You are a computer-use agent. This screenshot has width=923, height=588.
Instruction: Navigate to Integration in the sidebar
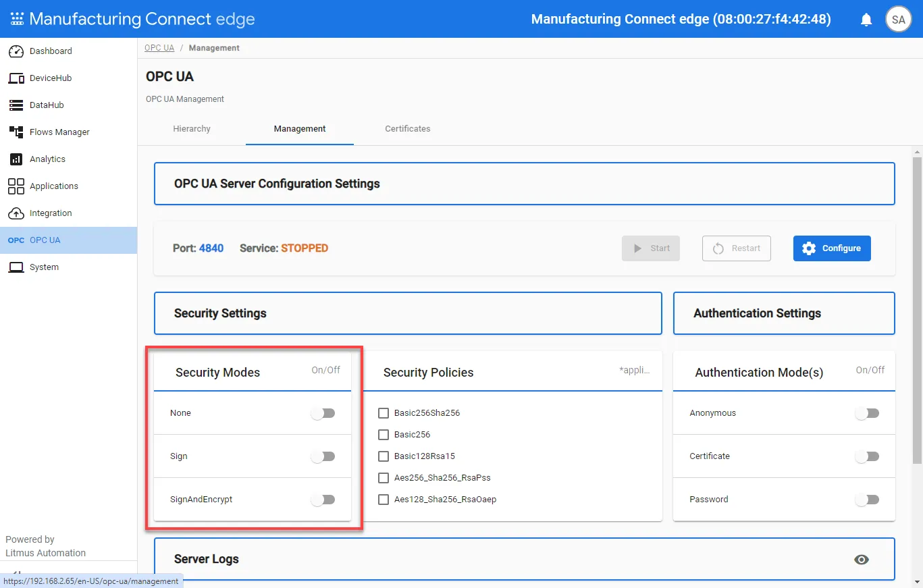(68, 213)
